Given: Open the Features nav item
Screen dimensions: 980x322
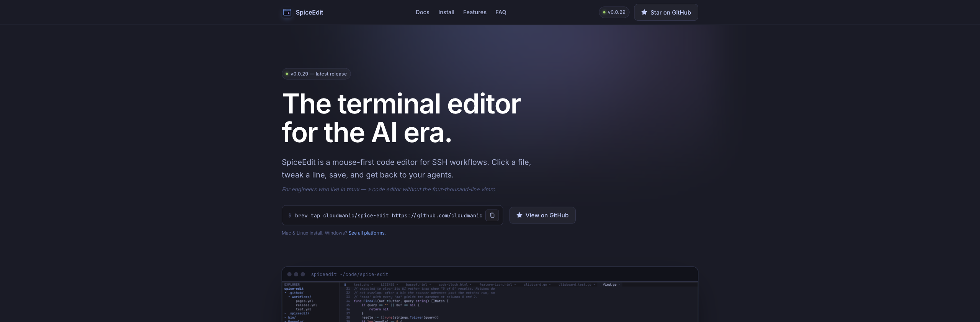Looking at the screenshot, I should [475, 12].
